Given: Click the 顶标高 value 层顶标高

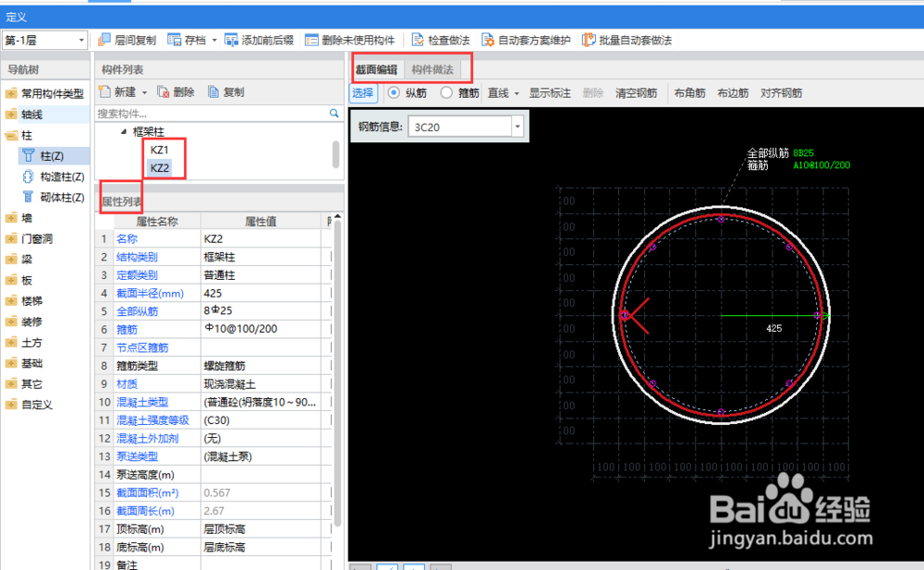Looking at the screenshot, I should click(x=261, y=528).
